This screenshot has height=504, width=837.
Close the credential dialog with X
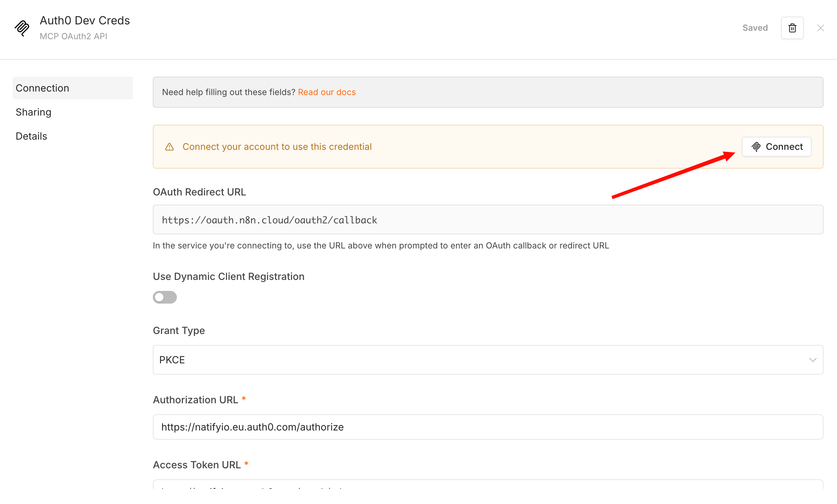[x=821, y=28]
